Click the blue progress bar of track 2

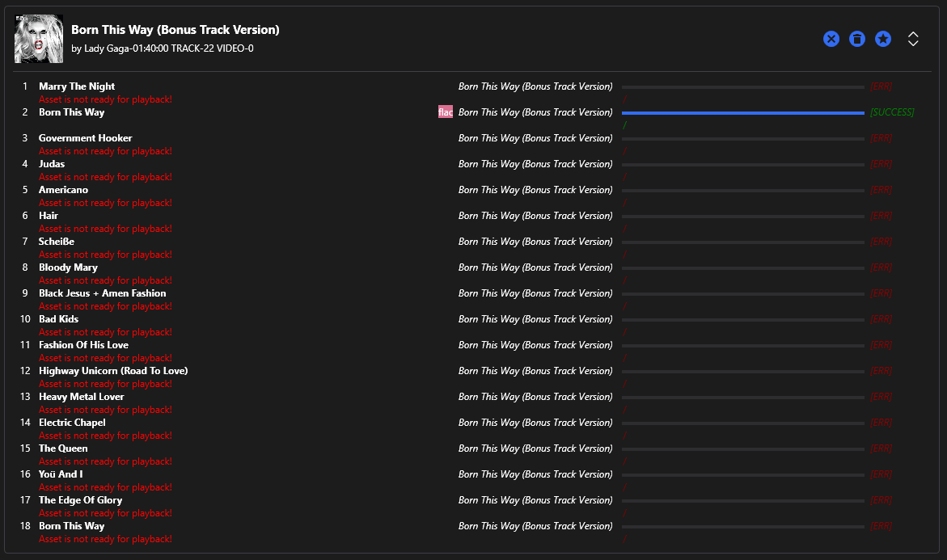tap(743, 113)
